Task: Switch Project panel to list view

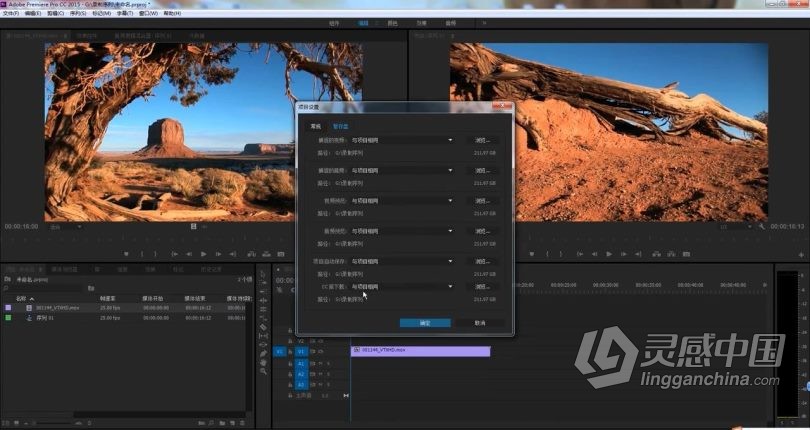Action: (6, 423)
